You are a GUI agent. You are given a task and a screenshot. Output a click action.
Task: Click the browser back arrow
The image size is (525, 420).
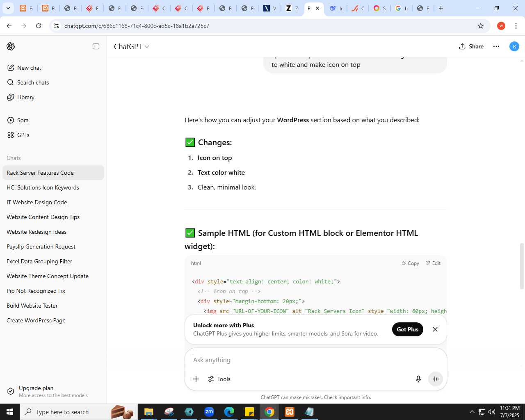click(x=9, y=26)
